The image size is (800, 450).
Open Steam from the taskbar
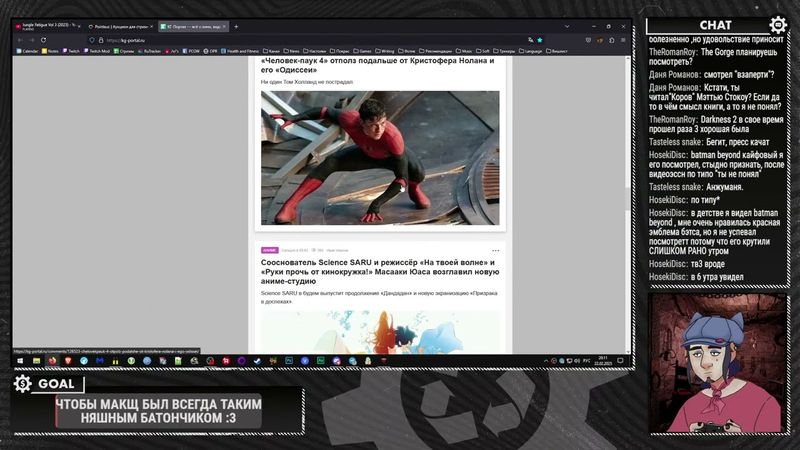[257, 361]
